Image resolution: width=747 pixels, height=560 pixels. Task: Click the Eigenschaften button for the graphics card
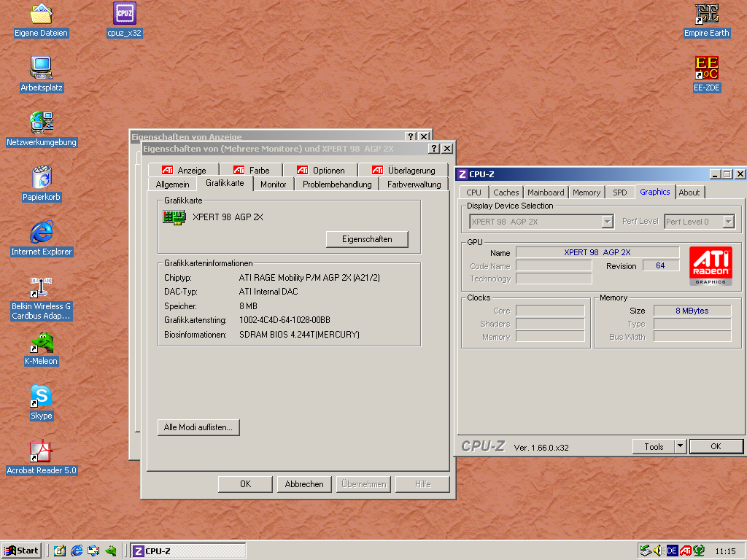[367, 239]
